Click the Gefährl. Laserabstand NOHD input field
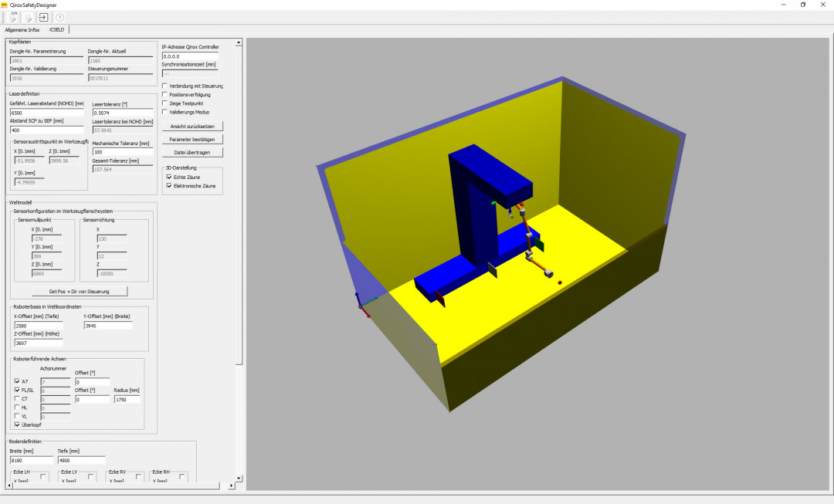 point(46,113)
